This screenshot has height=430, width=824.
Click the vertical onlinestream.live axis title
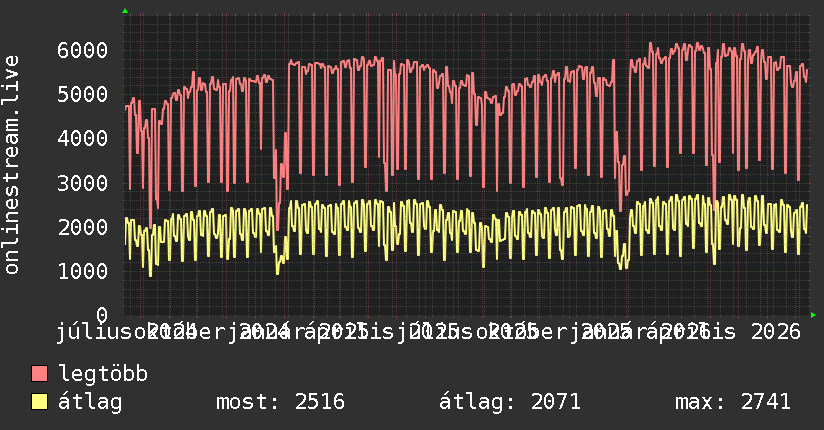(x=11, y=165)
